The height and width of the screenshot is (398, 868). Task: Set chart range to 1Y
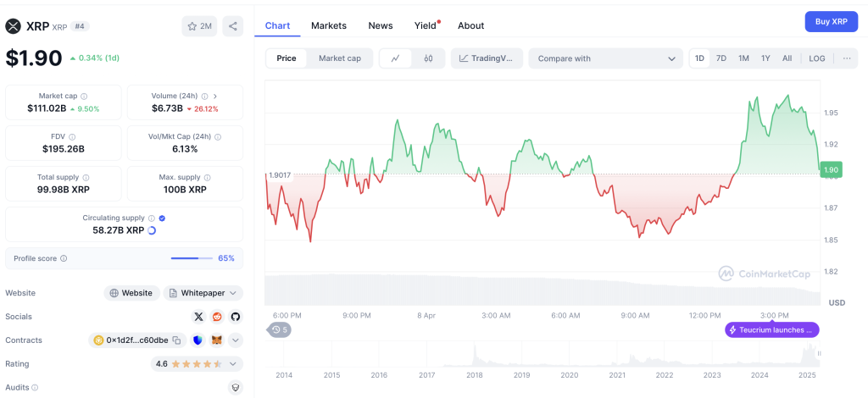pyautogui.click(x=765, y=58)
